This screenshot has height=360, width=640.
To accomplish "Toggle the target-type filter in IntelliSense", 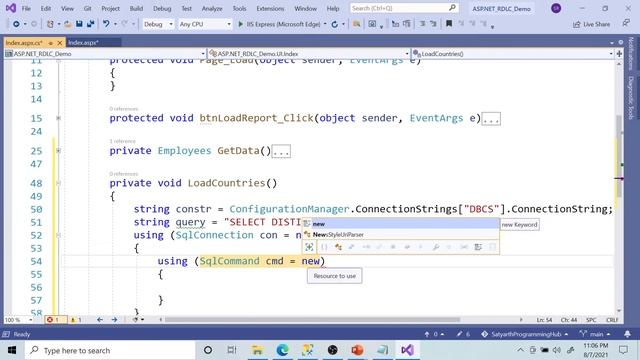I will coord(309,247).
